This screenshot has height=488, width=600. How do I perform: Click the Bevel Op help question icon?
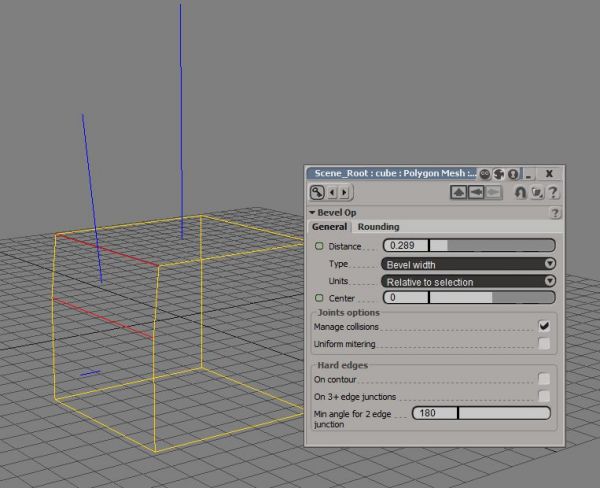tap(555, 213)
